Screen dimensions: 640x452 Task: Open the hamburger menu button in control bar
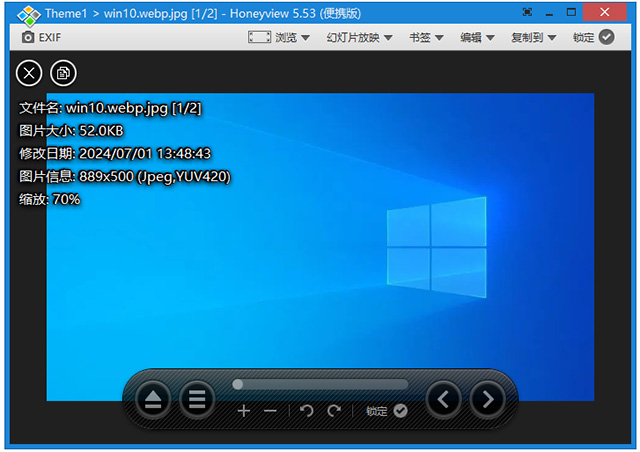pos(197,399)
